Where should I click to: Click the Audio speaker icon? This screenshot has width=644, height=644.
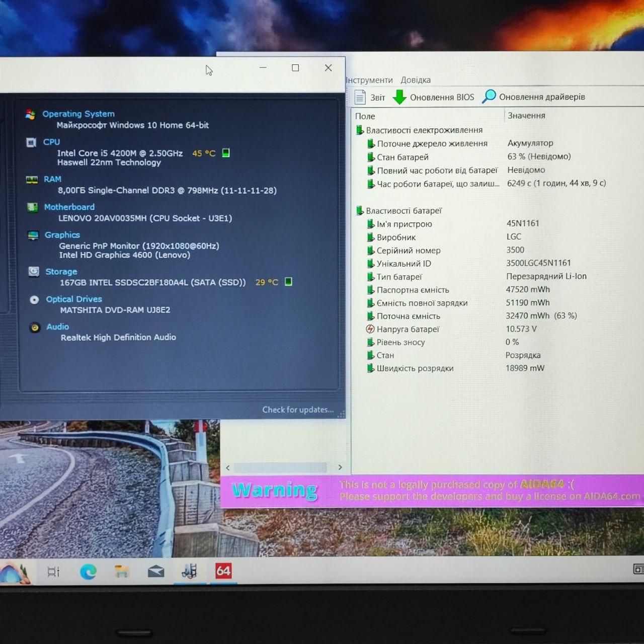click(x=35, y=328)
